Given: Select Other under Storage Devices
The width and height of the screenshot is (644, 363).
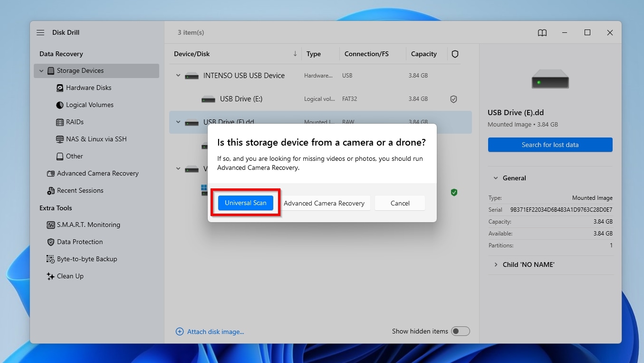Looking at the screenshot, I should (x=74, y=156).
